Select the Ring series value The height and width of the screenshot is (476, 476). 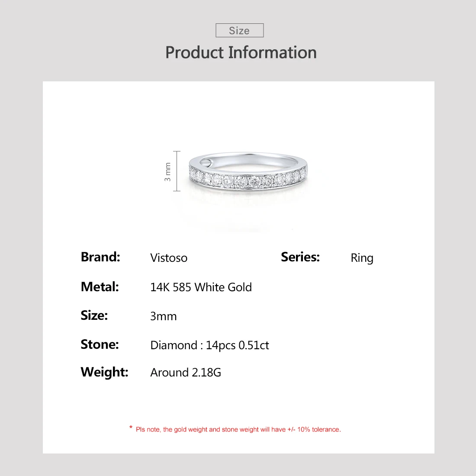coord(362,258)
